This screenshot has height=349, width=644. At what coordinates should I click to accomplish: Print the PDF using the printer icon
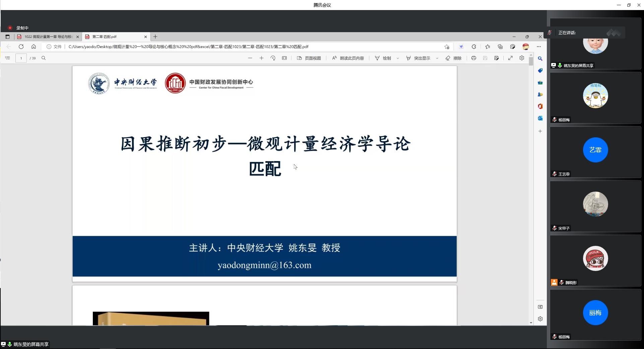point(473,58)
